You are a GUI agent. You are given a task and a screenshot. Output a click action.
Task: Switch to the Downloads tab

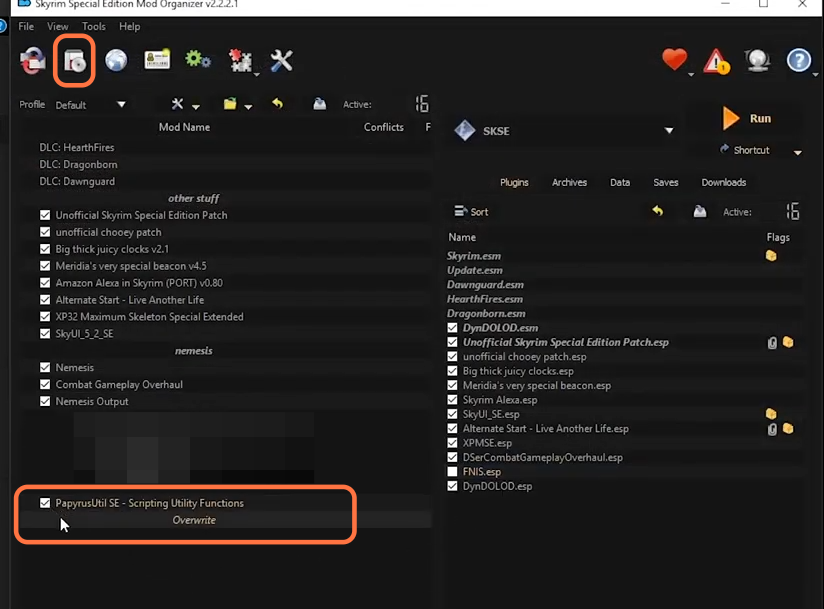[724, 182]
